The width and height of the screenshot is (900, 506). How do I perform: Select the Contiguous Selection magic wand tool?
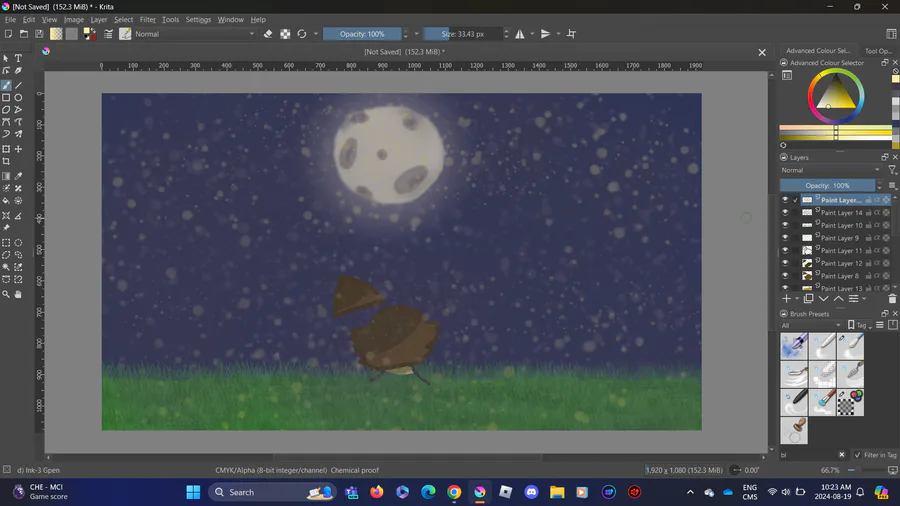6,267
